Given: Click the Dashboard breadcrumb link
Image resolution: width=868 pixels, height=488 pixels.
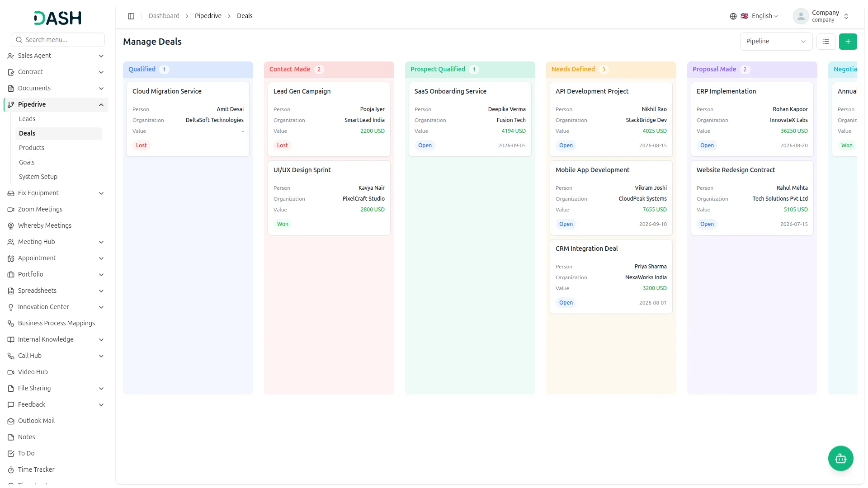Looking at the screenshot, I should coord(164,16).
